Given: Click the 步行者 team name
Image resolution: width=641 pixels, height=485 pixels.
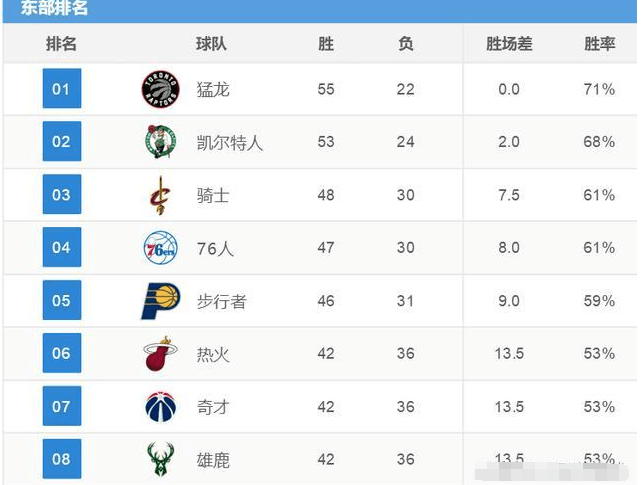Looking at the screenshot, I should point(221,301).
